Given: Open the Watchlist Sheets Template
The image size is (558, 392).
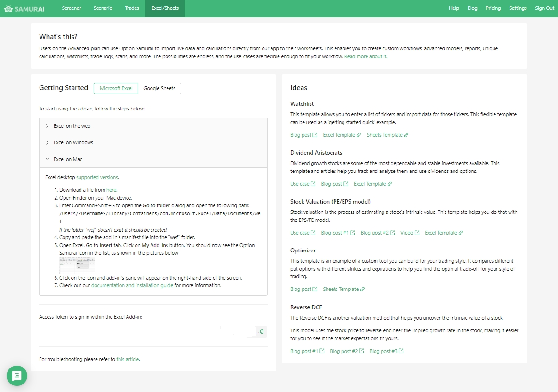Looking at the screenshot, I should tap(388, 135).
